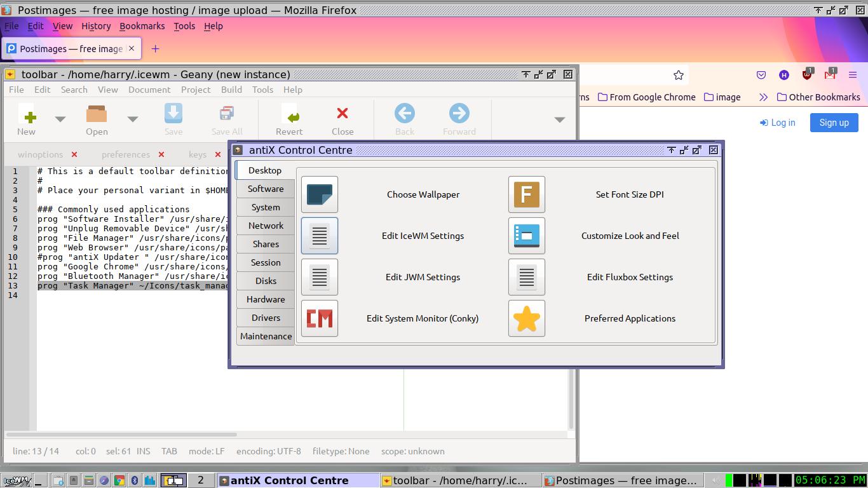
Task: Click the Edit JWM Settings icon
Action: [x=320, y=277]
